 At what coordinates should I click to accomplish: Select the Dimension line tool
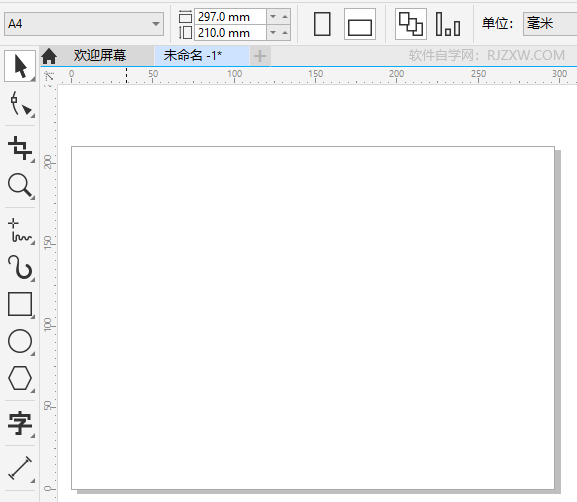[x=20, y=468]
